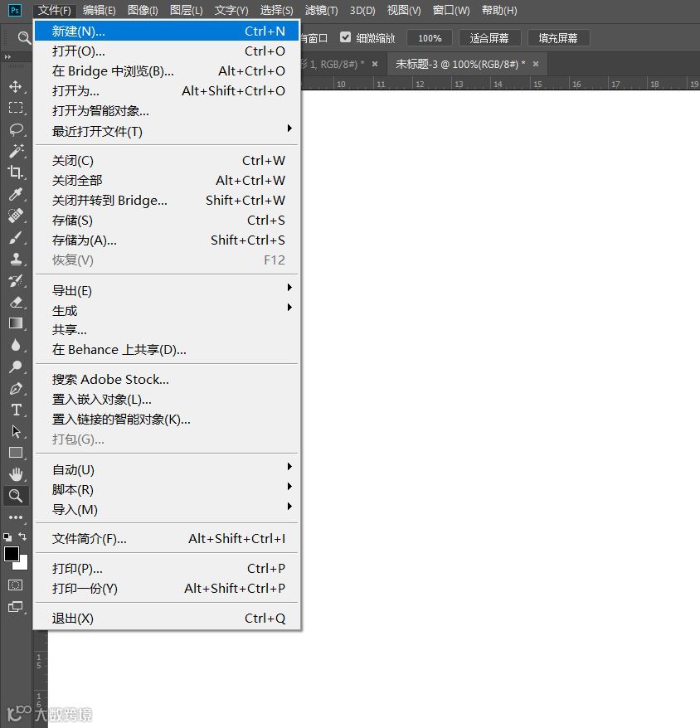
Task: Choose 存储为(A)... menu item
Action: tap(168, 240)
